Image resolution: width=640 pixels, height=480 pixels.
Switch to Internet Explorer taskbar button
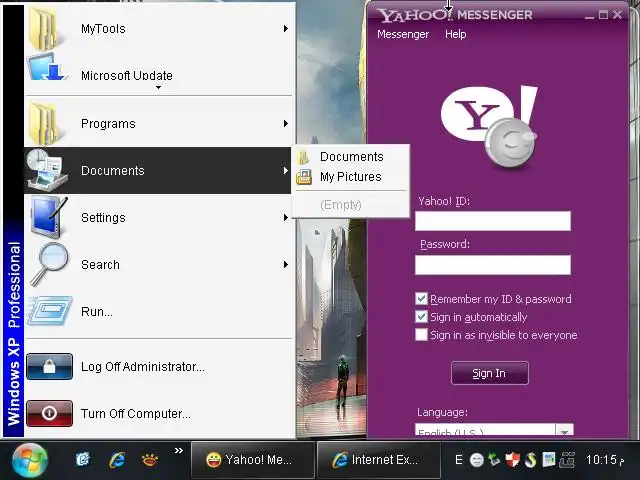378,460
